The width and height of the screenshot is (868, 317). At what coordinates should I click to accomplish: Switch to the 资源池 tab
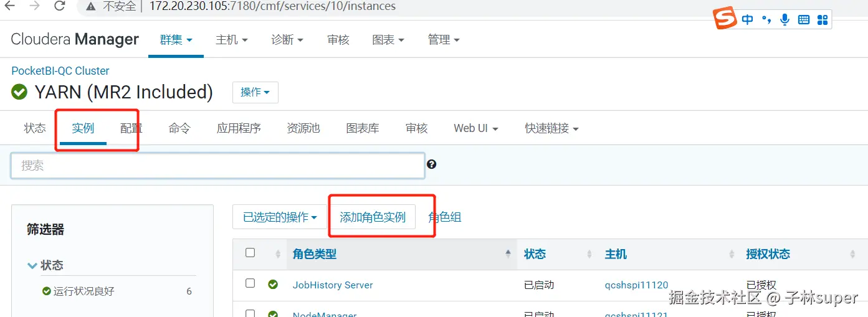(x=303, y=128)
